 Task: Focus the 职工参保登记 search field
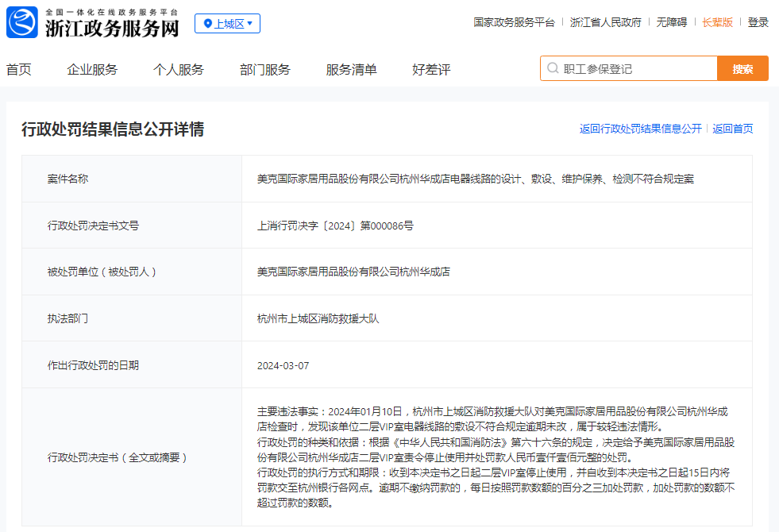tap(629, 68)
